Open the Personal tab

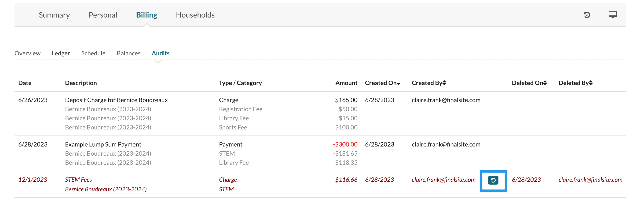(103, 15)
